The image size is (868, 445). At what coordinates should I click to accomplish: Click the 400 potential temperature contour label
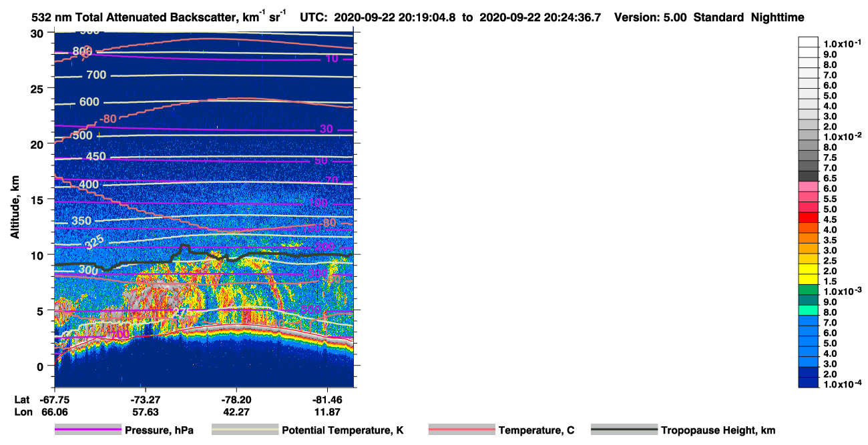88,185
